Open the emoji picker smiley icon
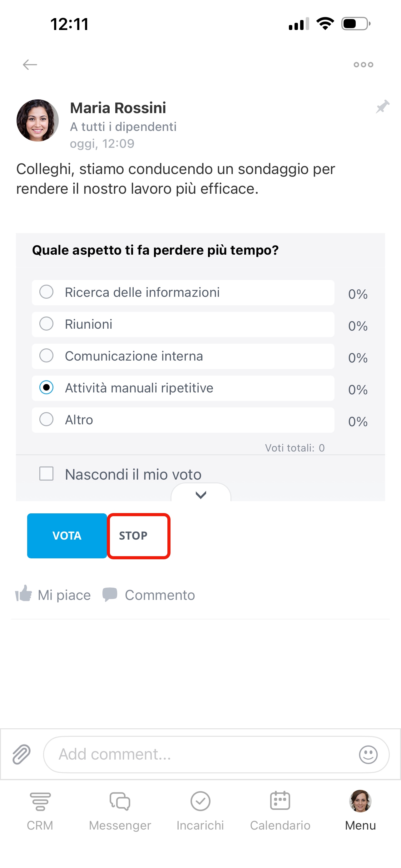 (x=368, y=754)
